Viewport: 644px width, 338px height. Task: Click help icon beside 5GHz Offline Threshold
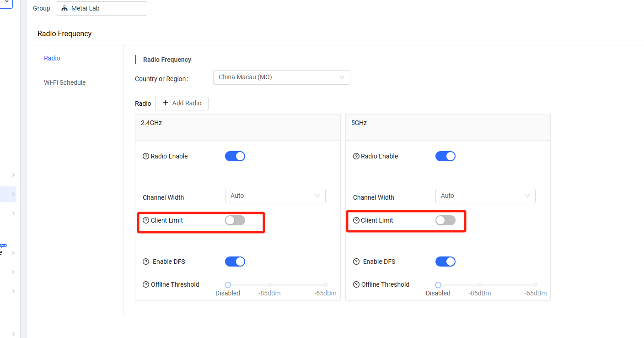tap(356, 284)
